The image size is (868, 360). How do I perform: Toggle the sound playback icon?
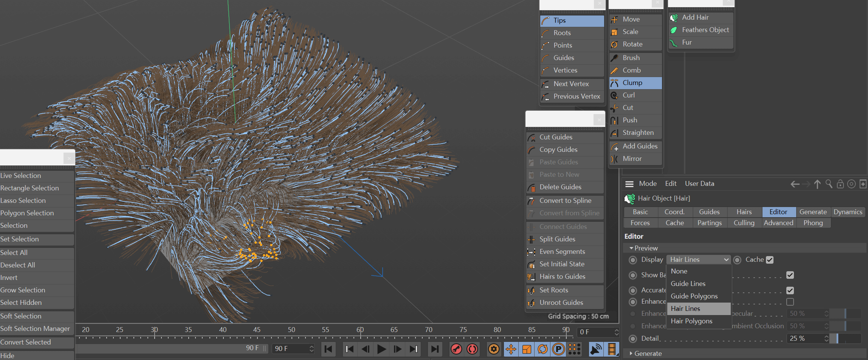[x=596, y=349]
